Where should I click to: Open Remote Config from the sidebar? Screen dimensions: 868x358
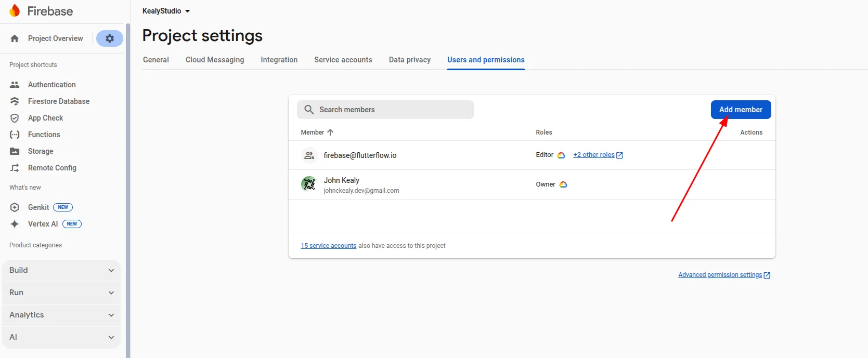[x=52, y=168]
